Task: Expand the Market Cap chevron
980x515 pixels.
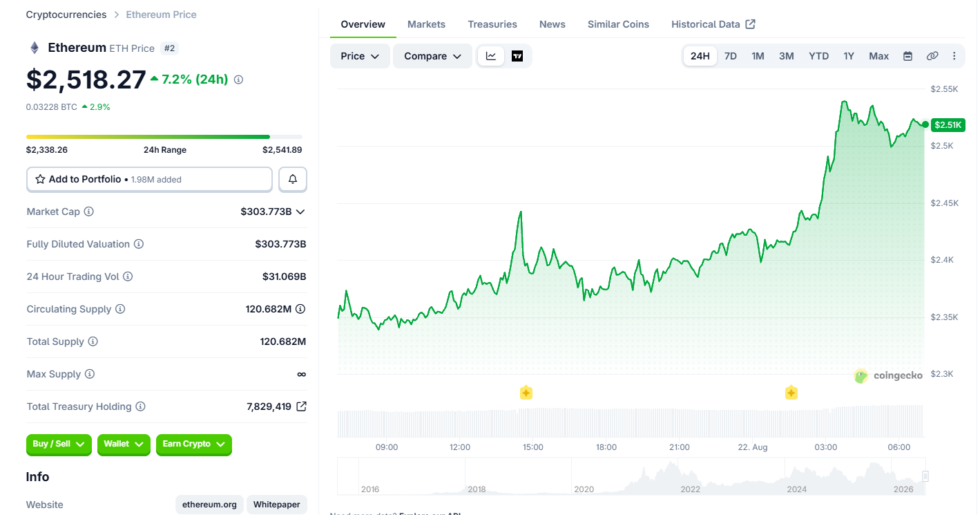Action: pos(300,212)
